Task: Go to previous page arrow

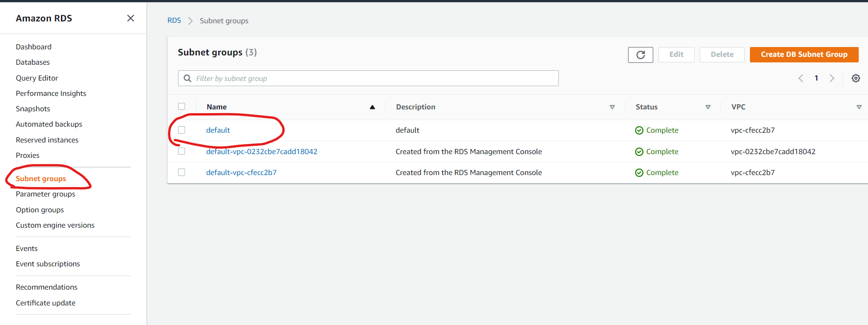Action: coord(801,78)
